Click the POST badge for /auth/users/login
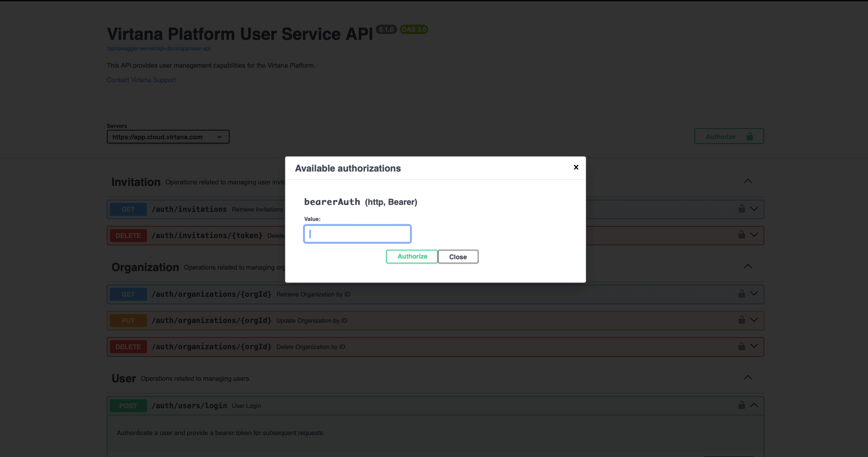This screenshot has width=868, height=457. pos(128,406)
